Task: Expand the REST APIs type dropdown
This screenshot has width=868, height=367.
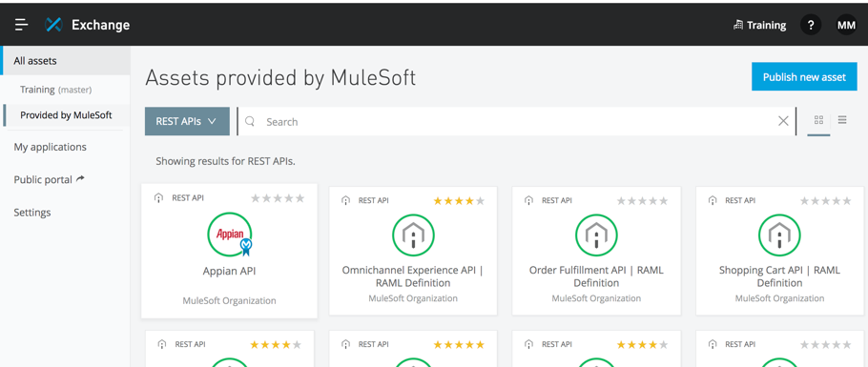Action: [x=187, y=121]
